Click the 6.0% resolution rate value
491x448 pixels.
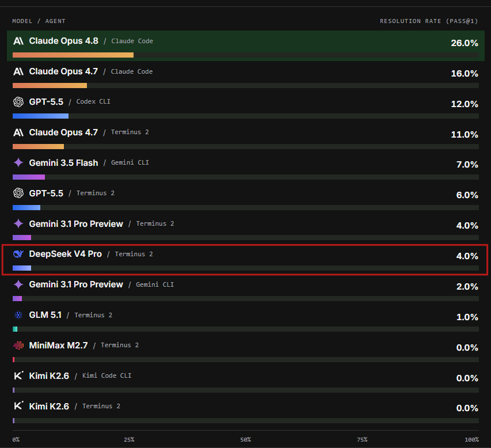pos(467,195)
